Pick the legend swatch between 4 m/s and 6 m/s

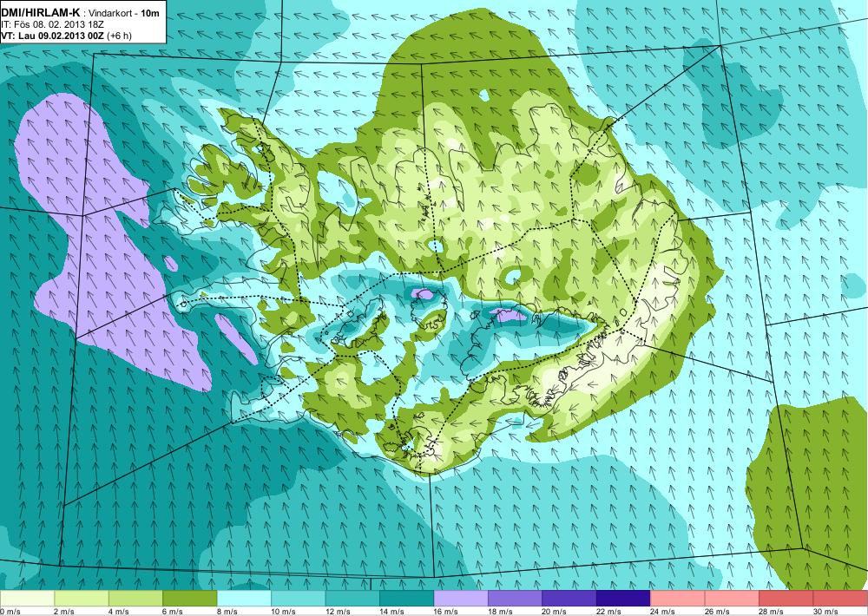135,599
